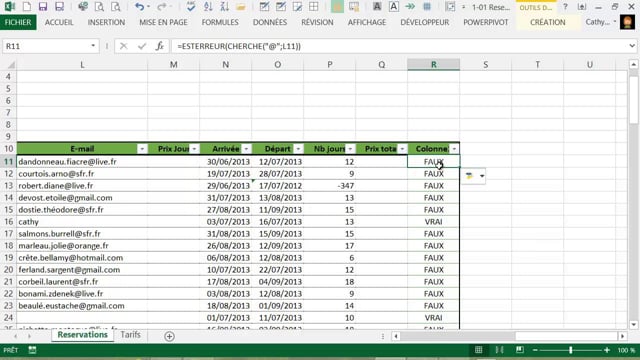640x360 pixels.
Task: Switch to the AFFICHAGE ribbon tab
Action: (367, 22)
